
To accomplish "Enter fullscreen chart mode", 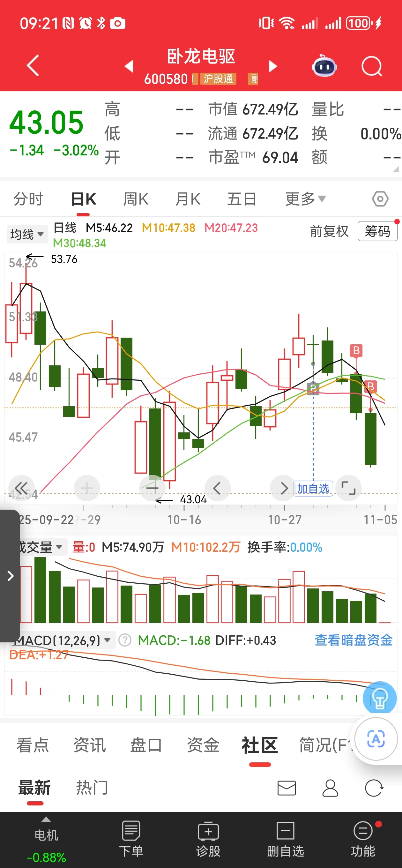I will 348,488.
